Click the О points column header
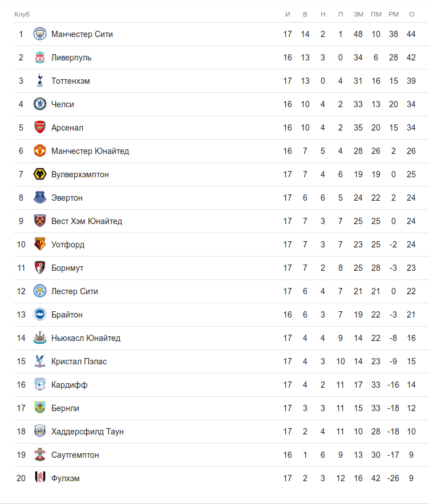 point(411,14)
